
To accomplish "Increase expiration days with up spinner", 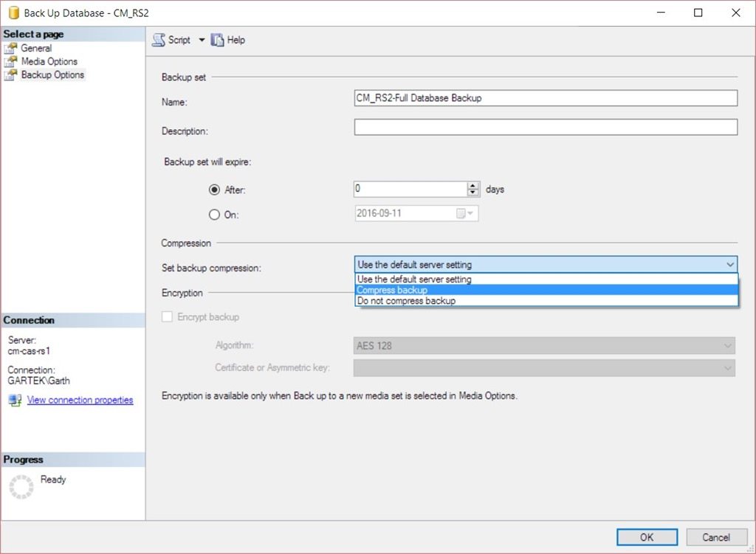I will coord(473,185).
